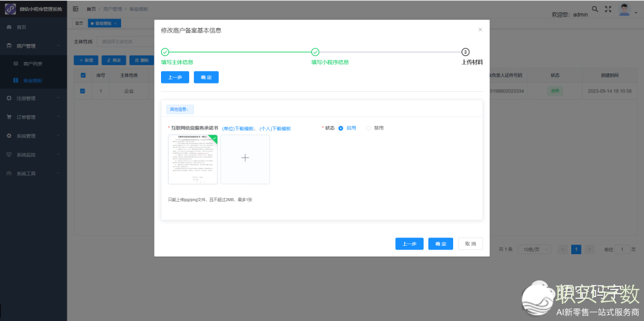Go to the next page arrow in pagination
Viewport: 644px width, 321px height.
(590, 249)
